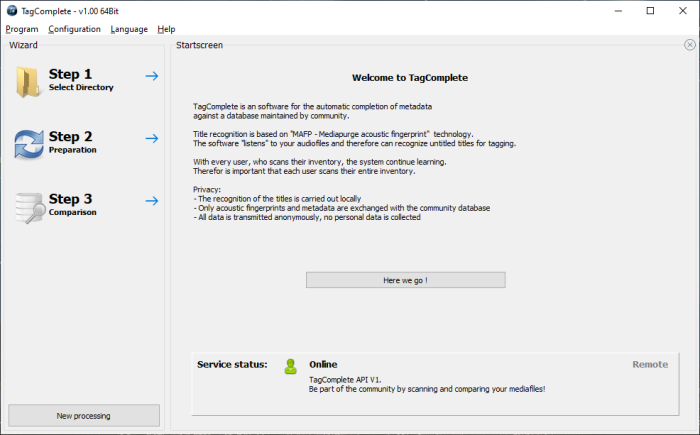This screenshot has height=435, width=700.
Task: Click the Step 2 refresh arrows icon
Action: [x=29, y=144]
